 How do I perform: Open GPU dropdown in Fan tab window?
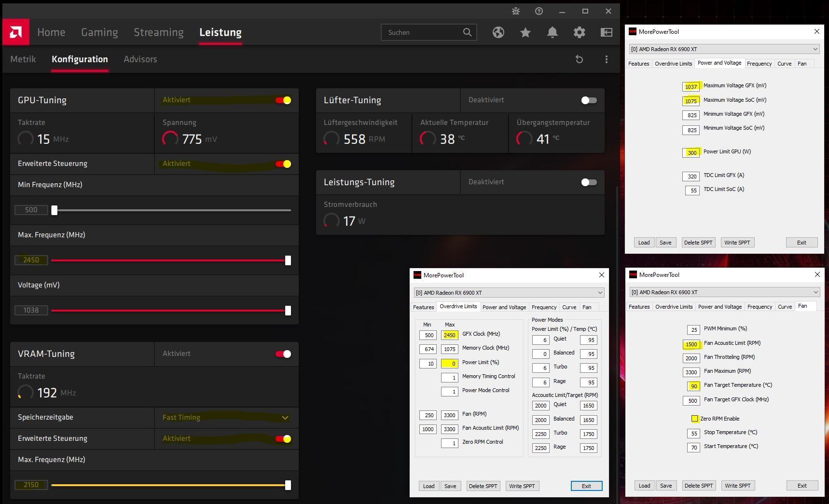[725, 292]
